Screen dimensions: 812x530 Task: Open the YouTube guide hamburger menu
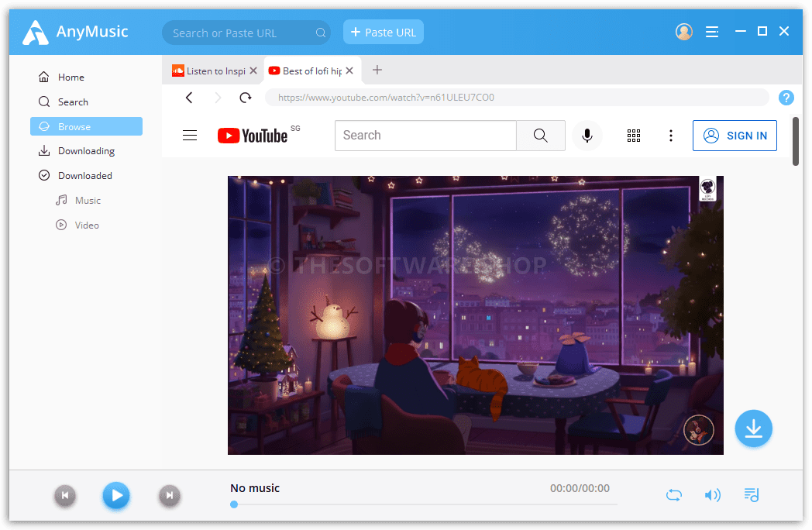point(190,136)
